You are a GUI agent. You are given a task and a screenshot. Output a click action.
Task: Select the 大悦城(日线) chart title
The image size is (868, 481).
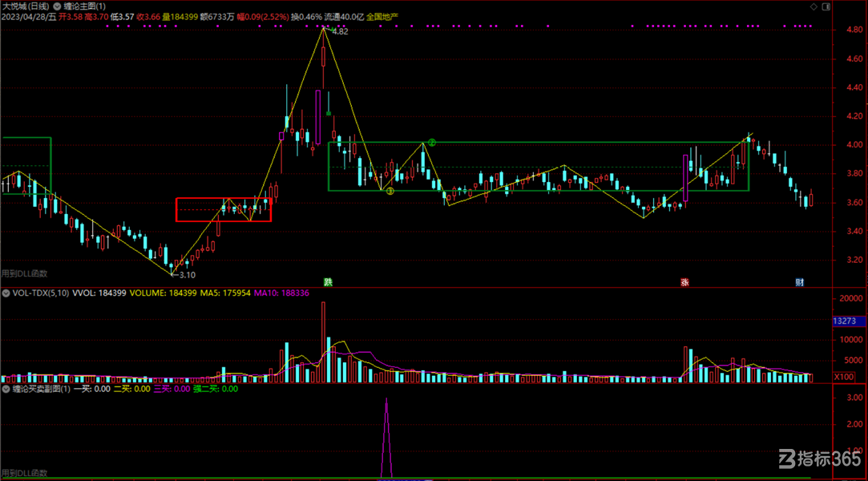click(x=26, y=6)
